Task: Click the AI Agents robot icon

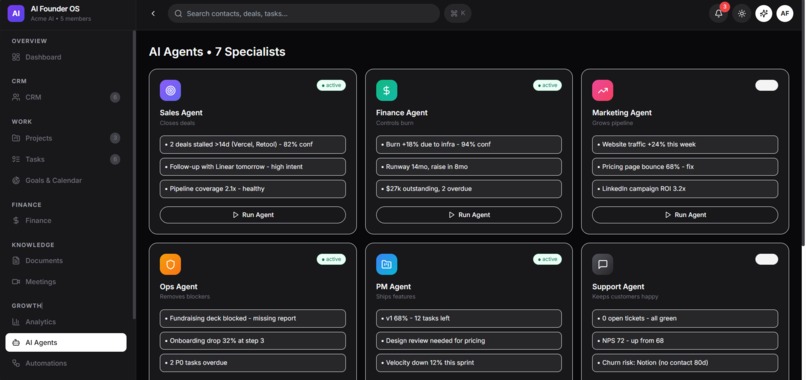Action: point(16,342)
